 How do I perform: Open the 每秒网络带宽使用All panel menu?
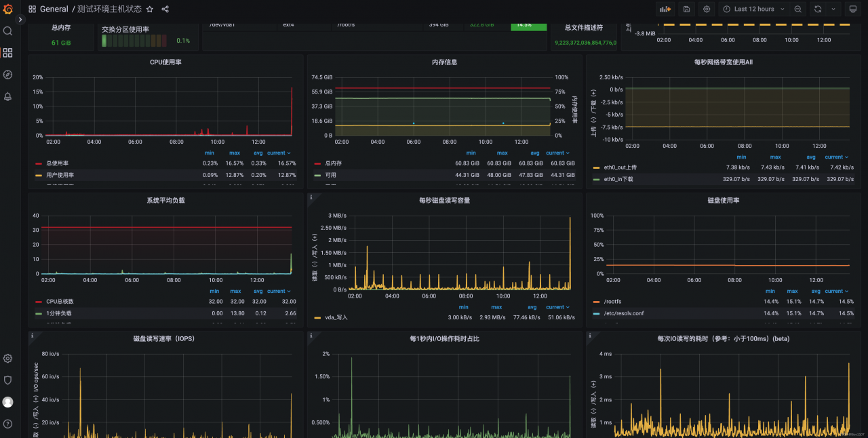pos(724,62)
